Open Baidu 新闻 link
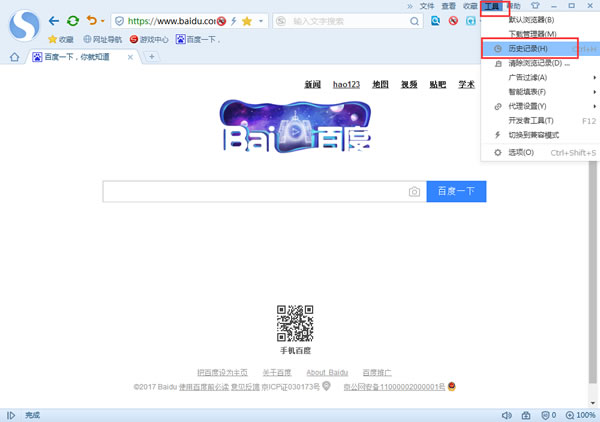Screen dimensions: 600x422 pyautogui.click(x=313, y=85)
